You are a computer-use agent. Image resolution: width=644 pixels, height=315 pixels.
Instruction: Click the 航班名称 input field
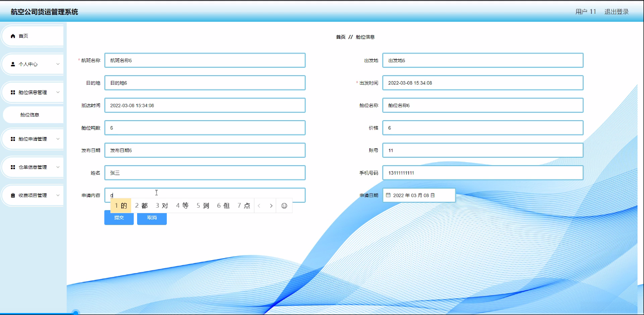[x=205, y=60]
